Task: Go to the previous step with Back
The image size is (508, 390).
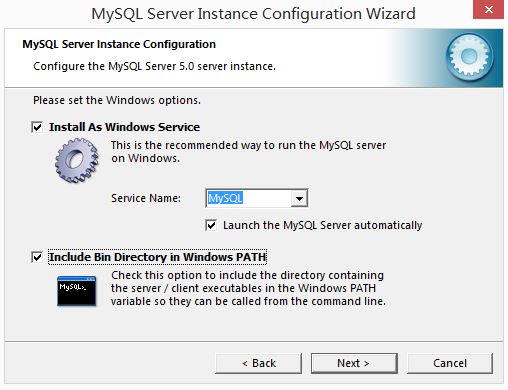Action: coord(258,363)
